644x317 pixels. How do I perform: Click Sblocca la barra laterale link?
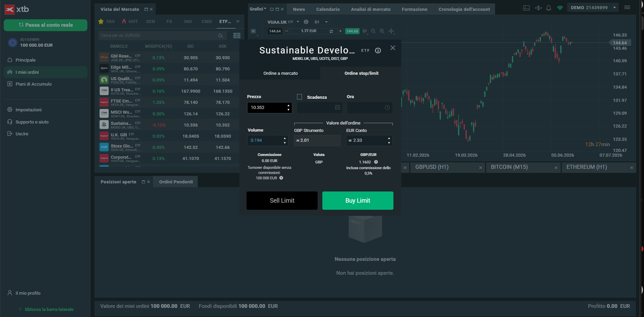(46, 309)
